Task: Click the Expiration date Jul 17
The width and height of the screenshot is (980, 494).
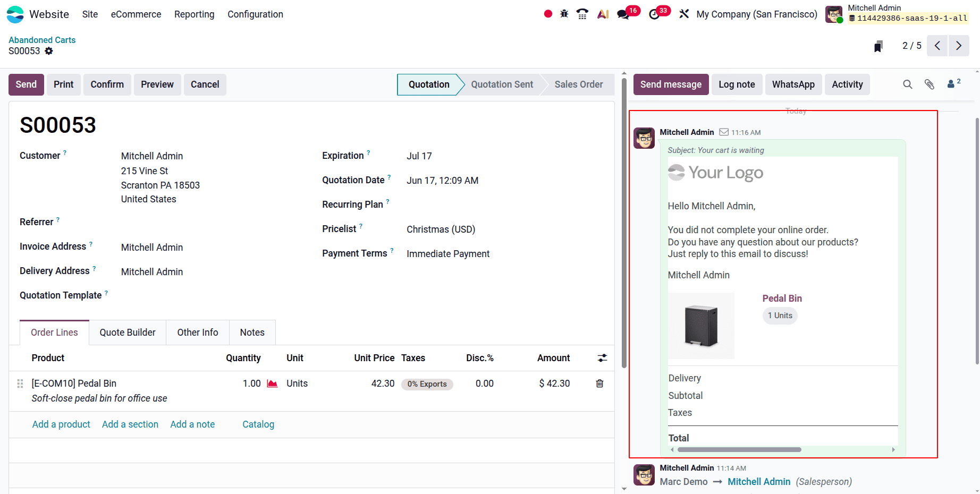Action: pyautogui.click(x=419, y=156)
